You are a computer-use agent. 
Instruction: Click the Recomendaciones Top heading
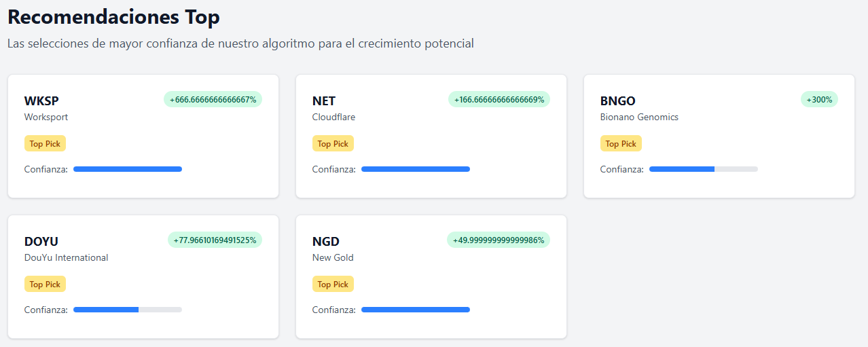[113, 17]
